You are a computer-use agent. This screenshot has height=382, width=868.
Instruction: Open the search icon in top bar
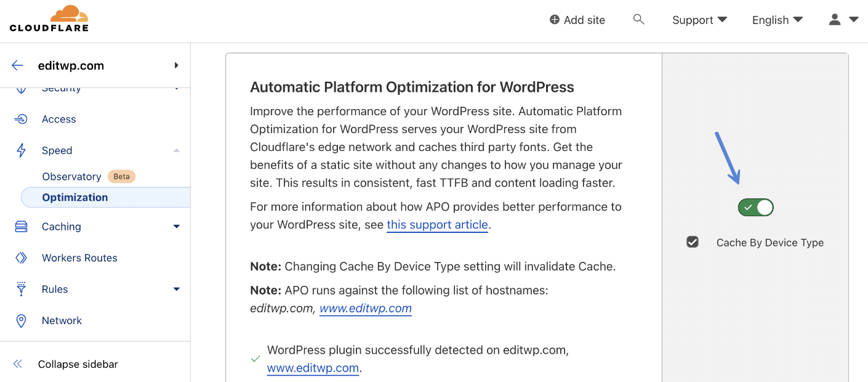coord(638,19)
